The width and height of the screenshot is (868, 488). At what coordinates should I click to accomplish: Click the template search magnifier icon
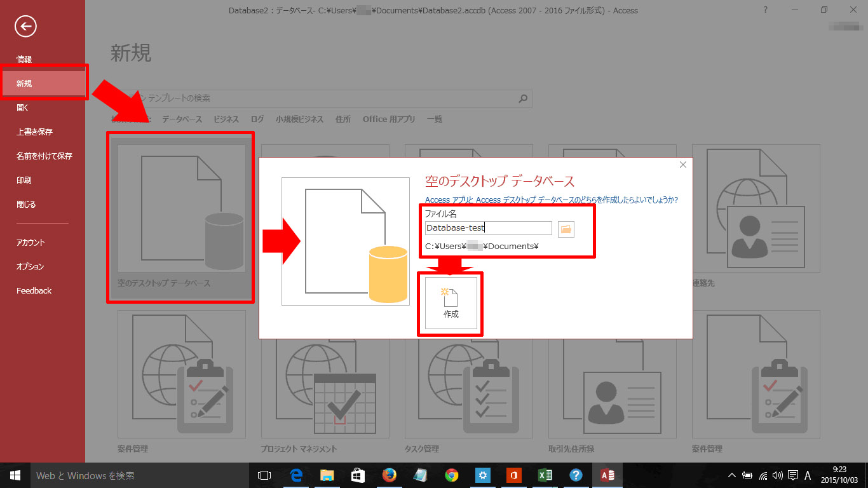(x=523, y=98)
